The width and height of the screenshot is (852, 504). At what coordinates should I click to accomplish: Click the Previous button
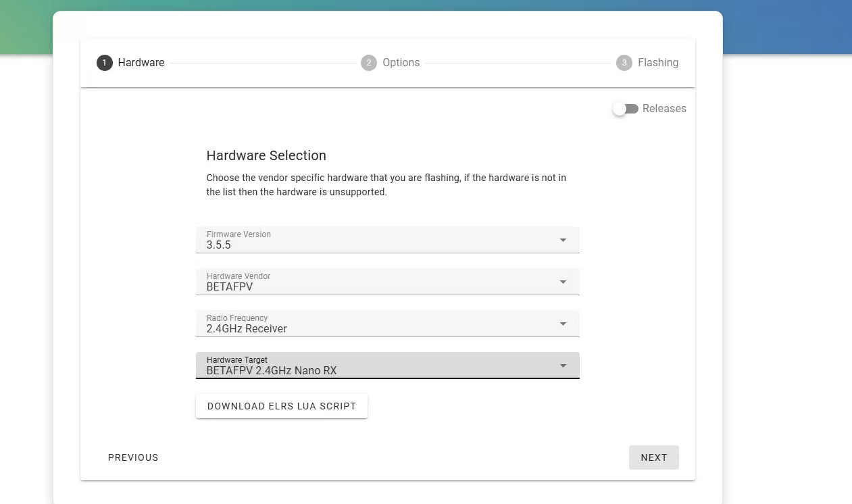pyautogui.click(x=133, y=457)
